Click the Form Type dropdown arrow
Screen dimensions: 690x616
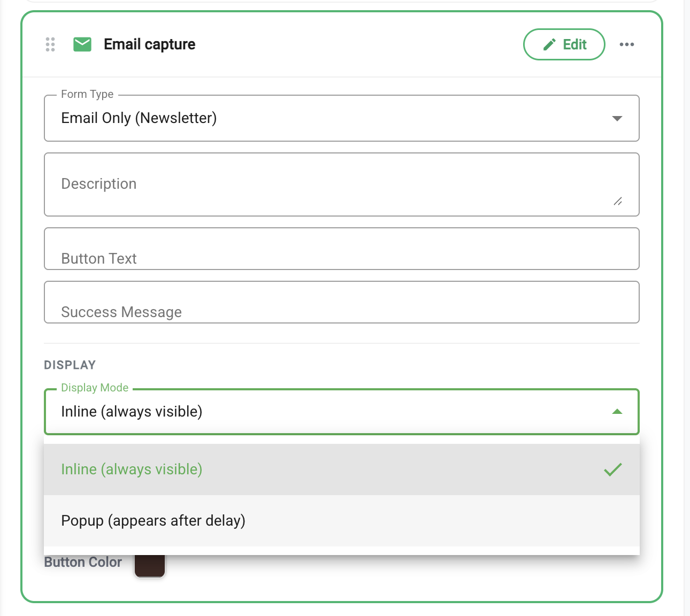[617, 118]
